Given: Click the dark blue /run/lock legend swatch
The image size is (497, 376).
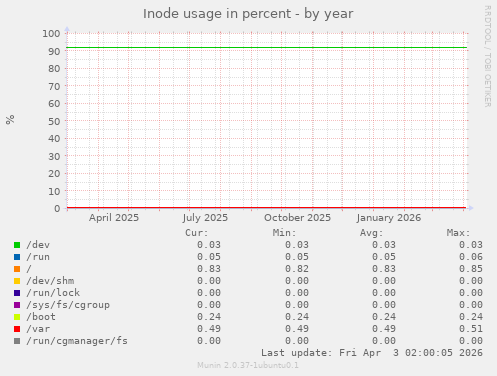Looking at the screenshot, I should click(17, 293).
